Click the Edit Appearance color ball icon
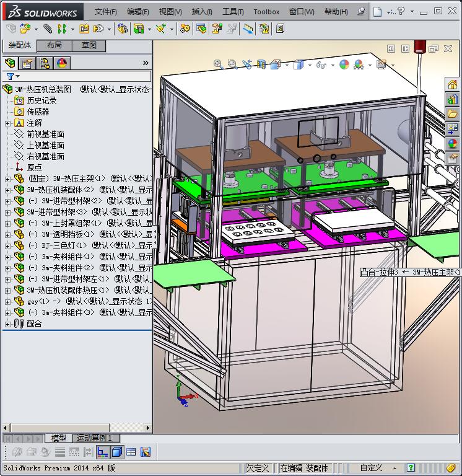This screenshot has width=462, height=476. coord(344,64)
